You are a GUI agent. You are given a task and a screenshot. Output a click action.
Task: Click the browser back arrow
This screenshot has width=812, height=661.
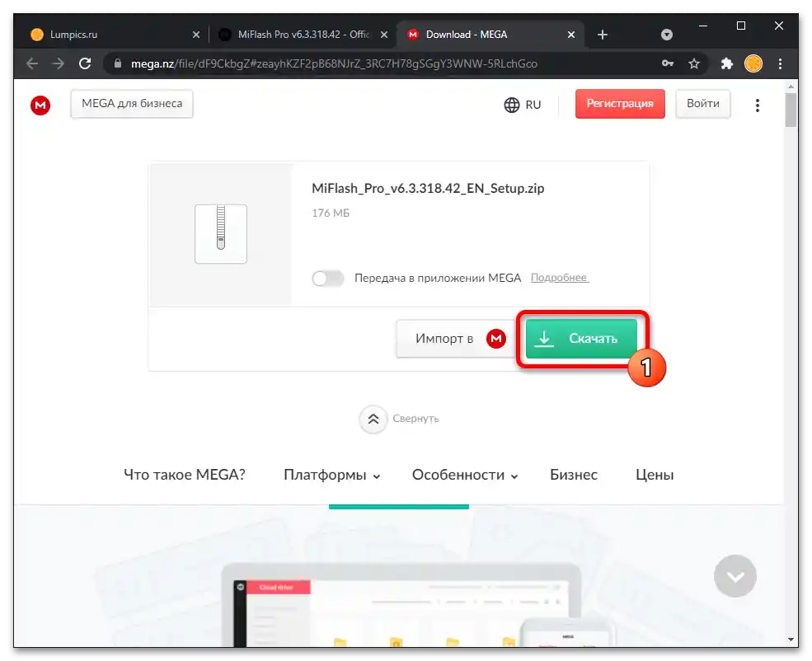point(31,63)
